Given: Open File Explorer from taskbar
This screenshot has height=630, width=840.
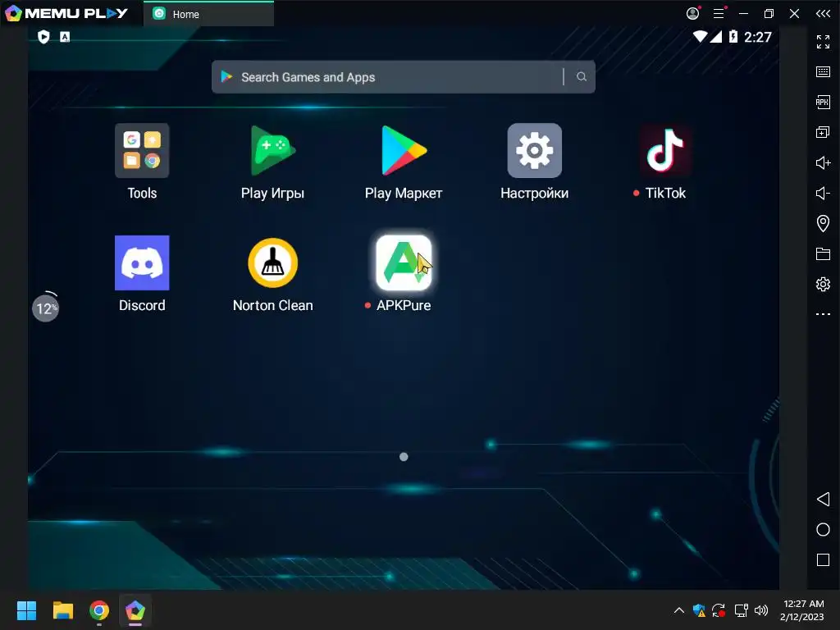Looking at the screenshot, I should [62, 610].
